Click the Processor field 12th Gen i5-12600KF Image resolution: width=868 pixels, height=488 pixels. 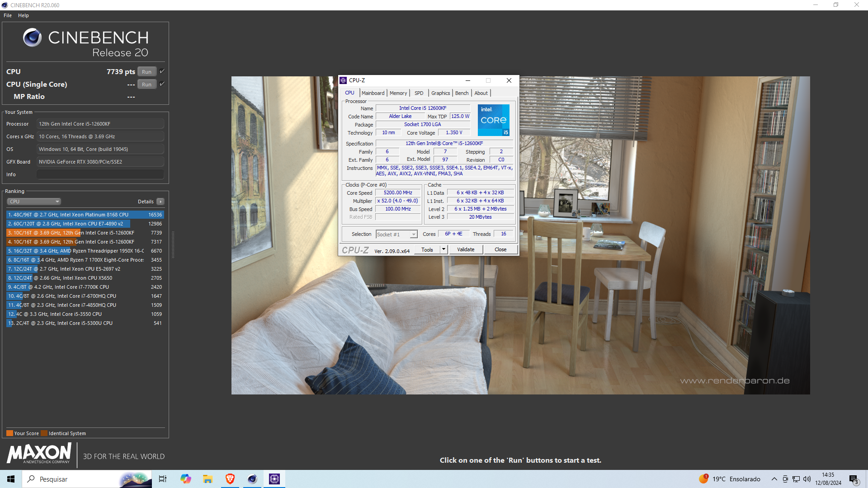click(x=100, y=124)
